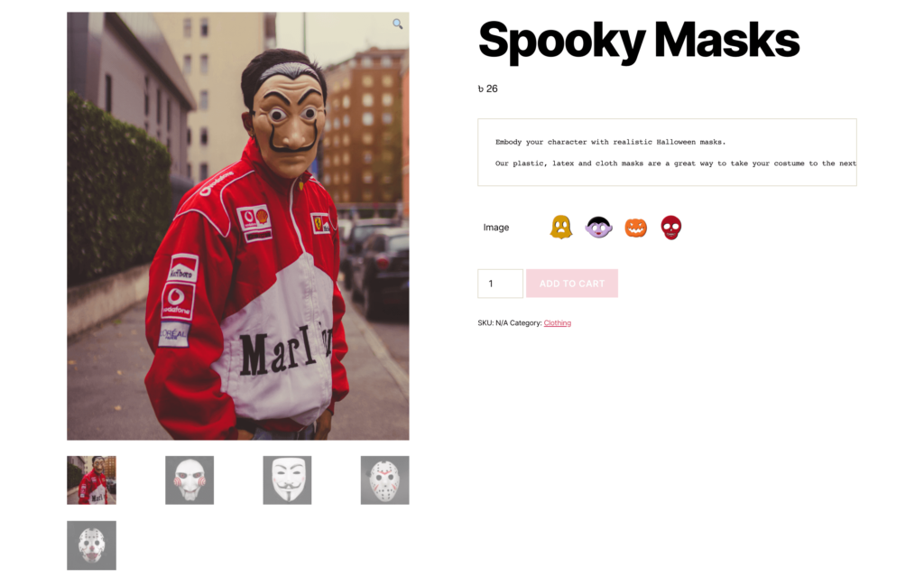Choose the purple vampire face swatch
The height and width of the screenshot is (578, 924).
tap(598, 227)
